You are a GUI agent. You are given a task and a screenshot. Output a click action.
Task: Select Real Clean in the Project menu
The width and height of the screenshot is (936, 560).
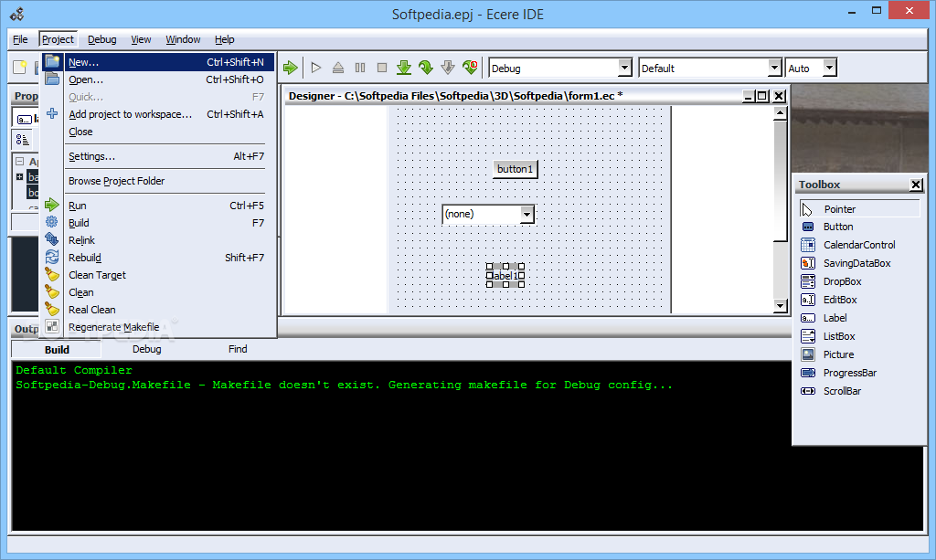pyautogui.click(x=159, y=310)
